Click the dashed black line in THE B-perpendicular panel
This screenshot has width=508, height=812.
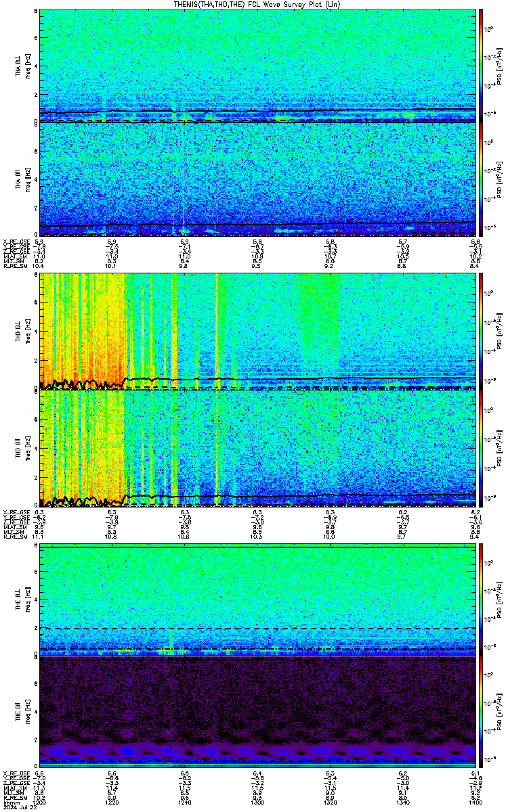coord(257,629)
